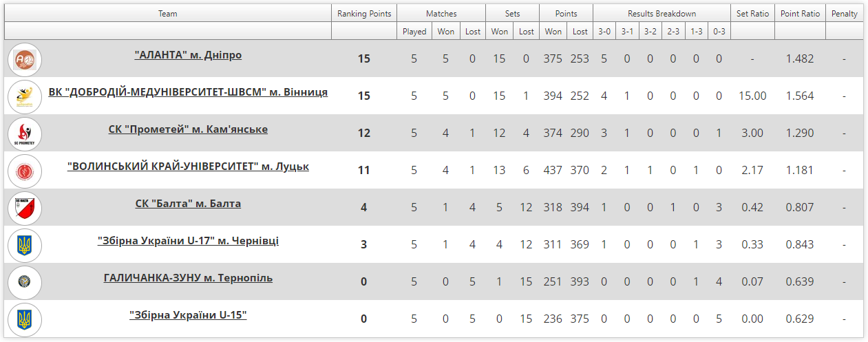Viewport: 868px width, 342px height.
Task: Click the ДОБРОДІЙ-МЕДУНІВЕРСИТЕТ-ШВСМ team logo
Action: pos(25,96)
